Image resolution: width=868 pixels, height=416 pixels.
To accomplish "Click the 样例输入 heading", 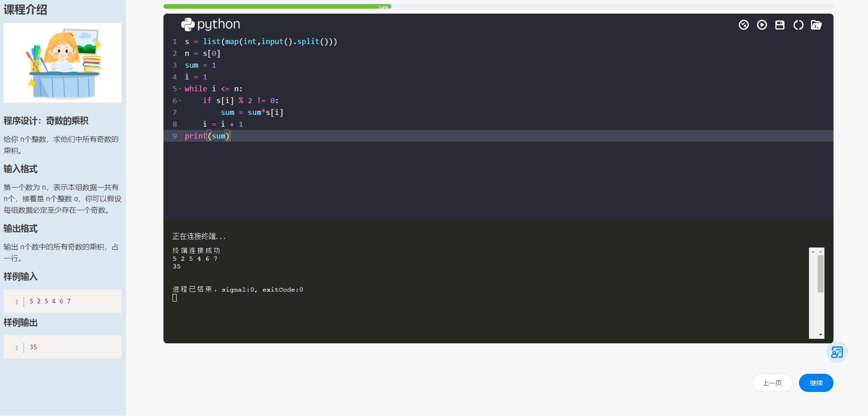I will (x=20, y=277).
